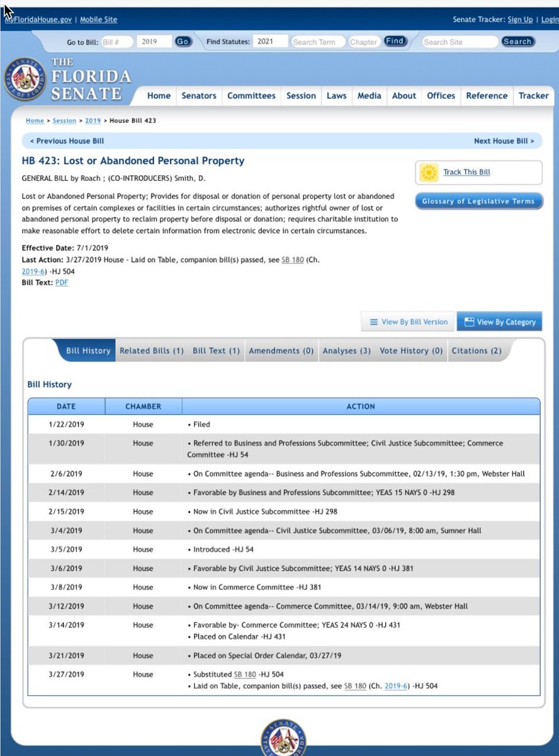
Task: Open the Mobile Site link
Action: 98,20
